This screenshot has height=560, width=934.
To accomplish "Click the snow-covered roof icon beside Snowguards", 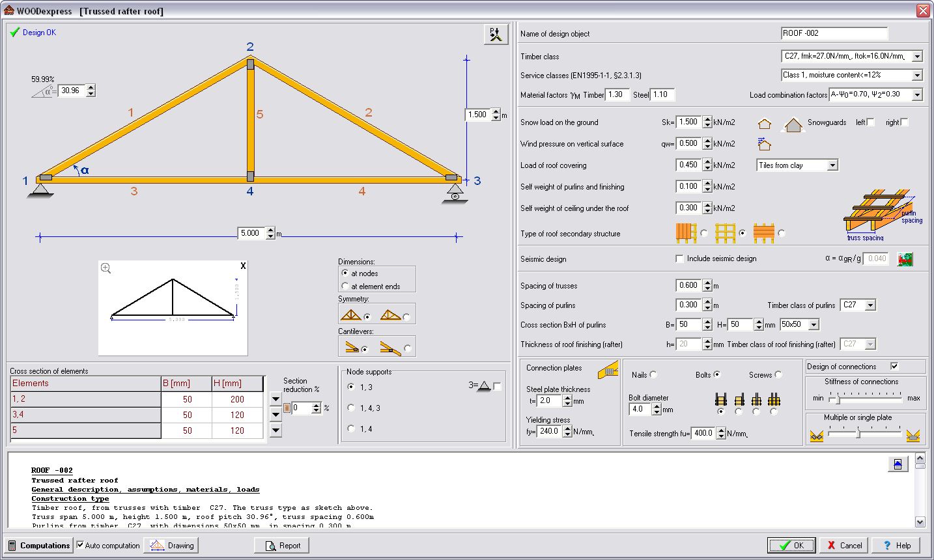I will (793, 124).
